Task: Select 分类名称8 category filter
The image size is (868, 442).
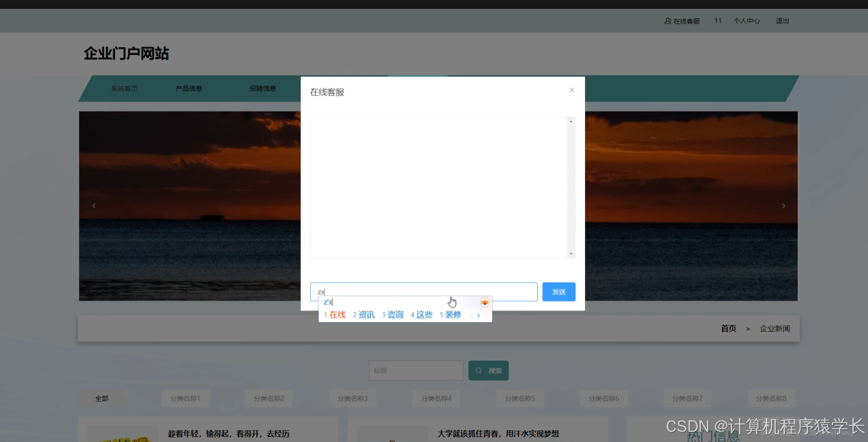Action: point(771,399)
